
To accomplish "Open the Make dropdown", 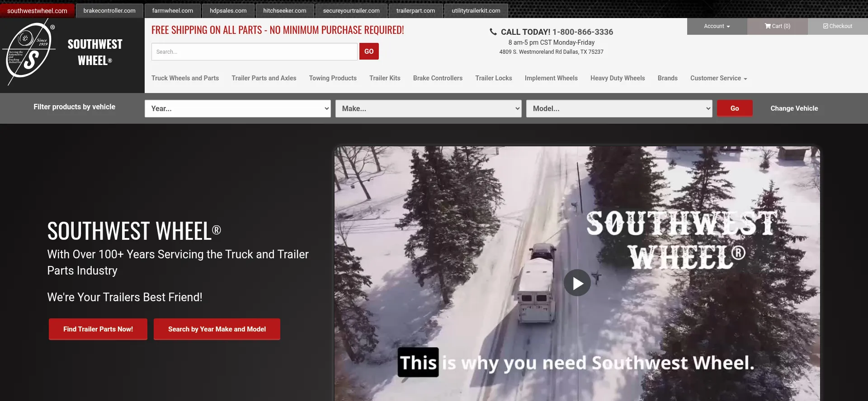I will pyautogui.click(x=429, y=108).
